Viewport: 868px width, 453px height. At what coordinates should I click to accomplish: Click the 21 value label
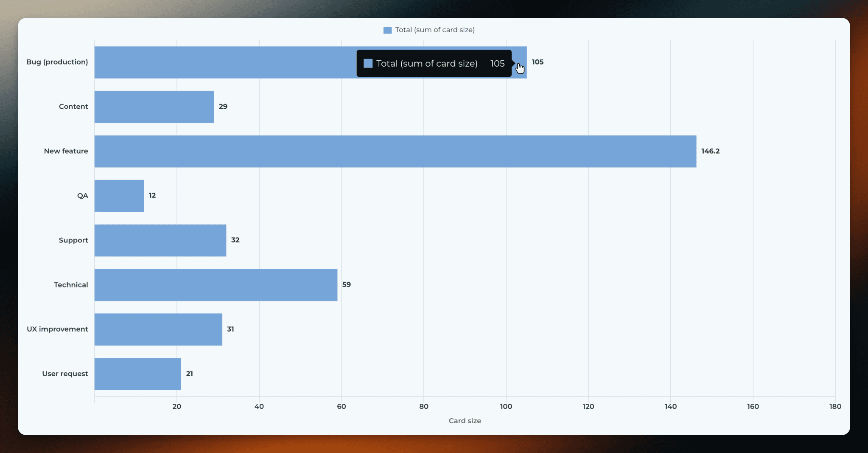(190, 374)
